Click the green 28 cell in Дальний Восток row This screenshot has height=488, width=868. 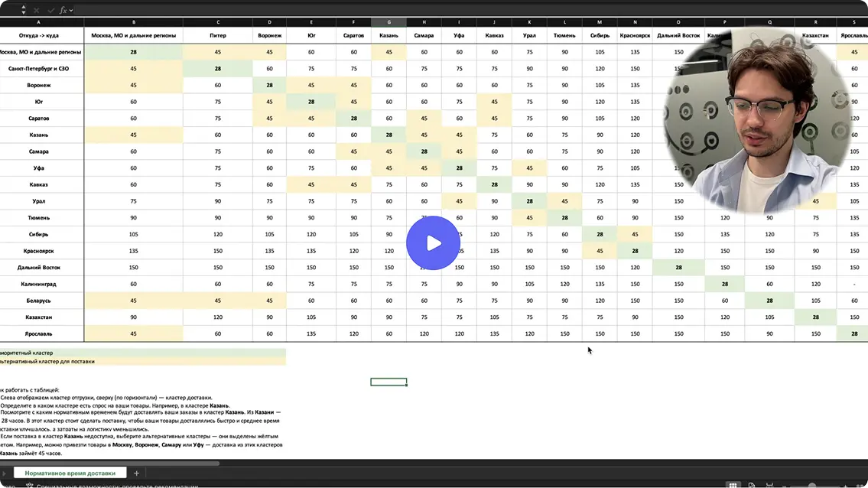(x=678, y=268)
